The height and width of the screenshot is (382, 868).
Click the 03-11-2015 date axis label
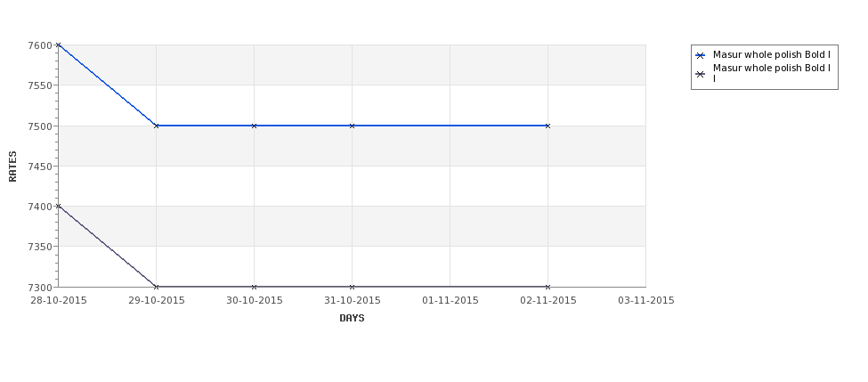[x=646, y=301]
